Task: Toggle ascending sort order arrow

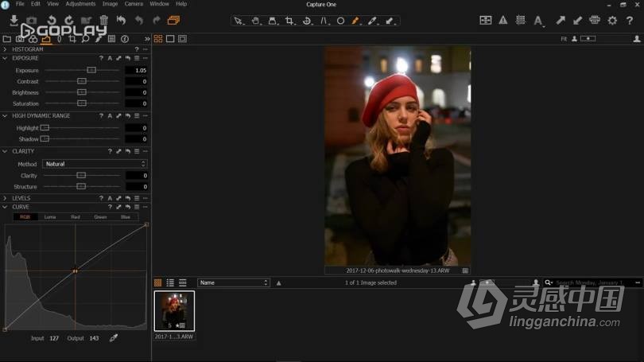Action: coord(278,282)
